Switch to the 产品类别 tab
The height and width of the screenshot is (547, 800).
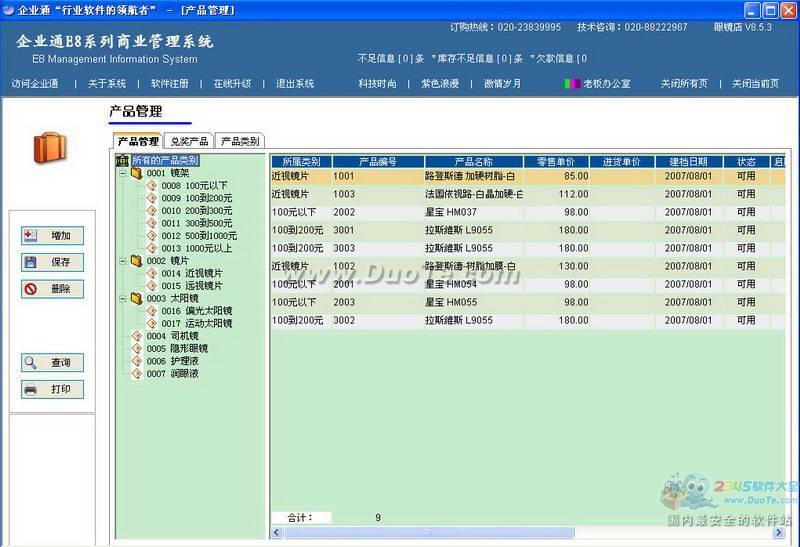(240, 141)
